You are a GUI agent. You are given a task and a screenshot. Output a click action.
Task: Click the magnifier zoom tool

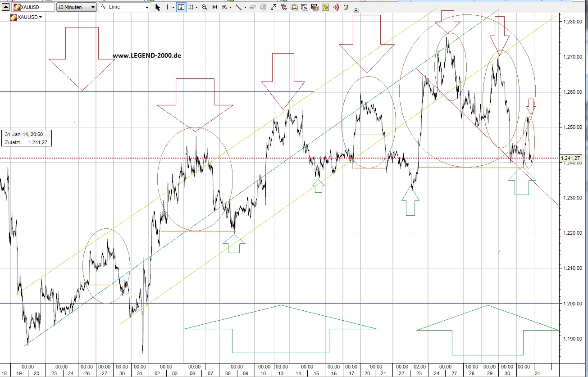tap(205, 7)
